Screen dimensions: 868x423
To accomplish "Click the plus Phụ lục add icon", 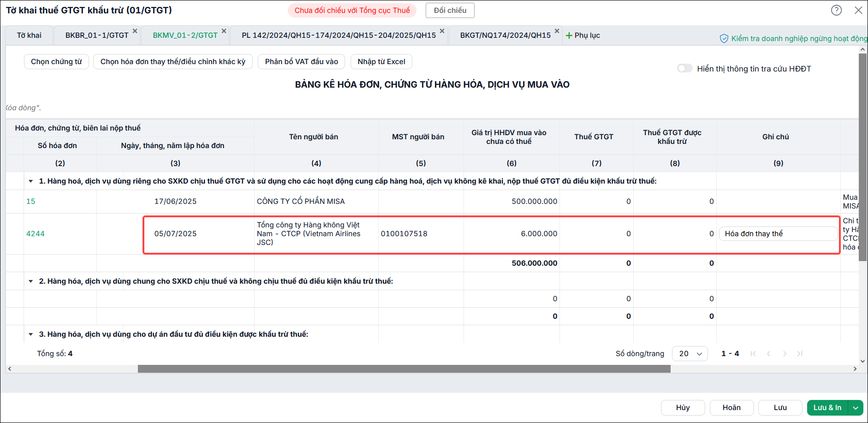I will 569,36.
